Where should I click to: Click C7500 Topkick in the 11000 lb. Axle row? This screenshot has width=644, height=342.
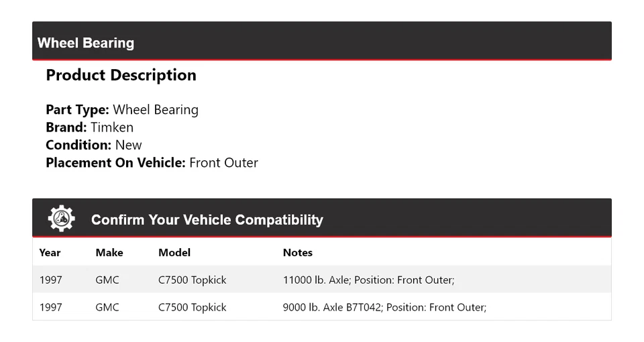coord(193,280)
